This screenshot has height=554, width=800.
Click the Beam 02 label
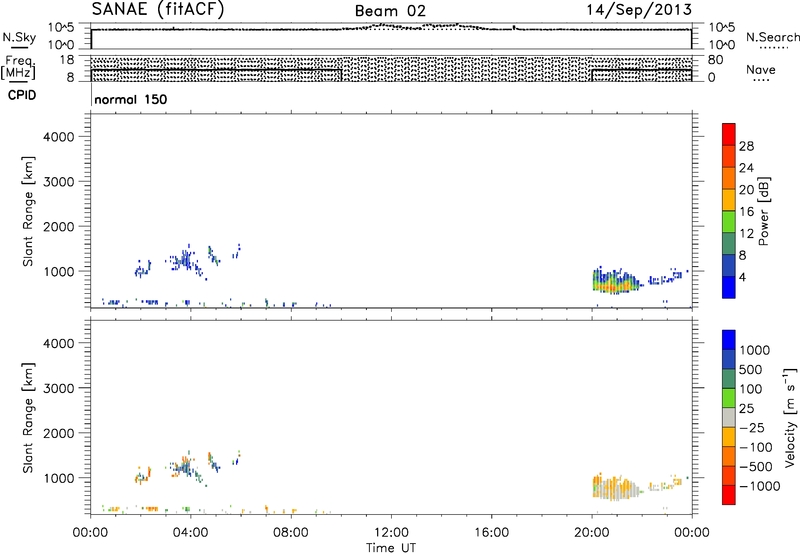[390, 11]
